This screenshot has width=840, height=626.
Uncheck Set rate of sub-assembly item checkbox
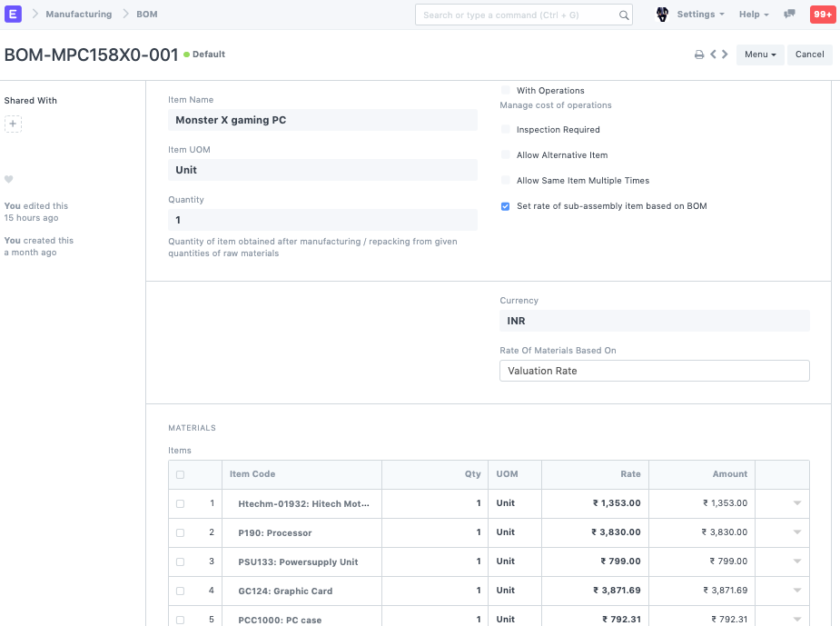506,206
